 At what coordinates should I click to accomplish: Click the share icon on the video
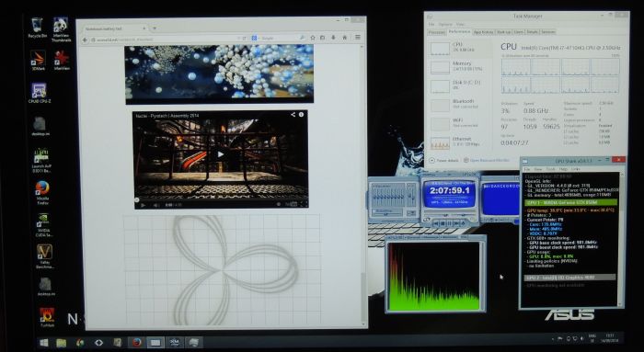point(293,115)
